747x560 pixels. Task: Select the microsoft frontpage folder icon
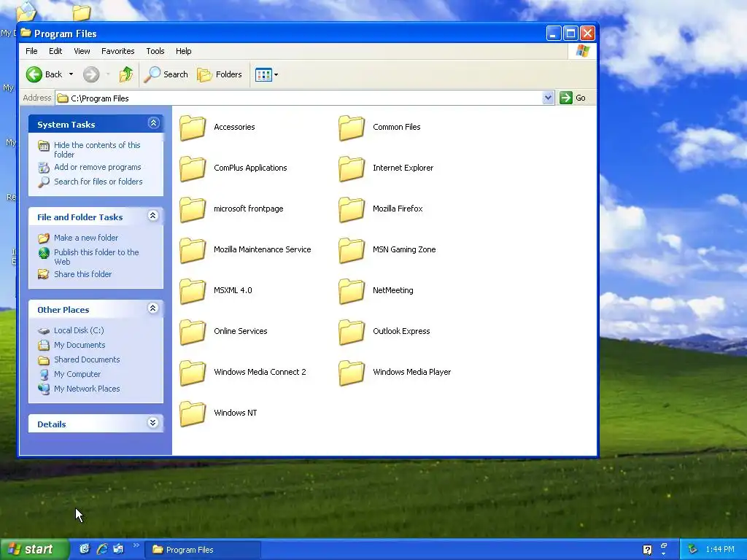pos(193,209)
